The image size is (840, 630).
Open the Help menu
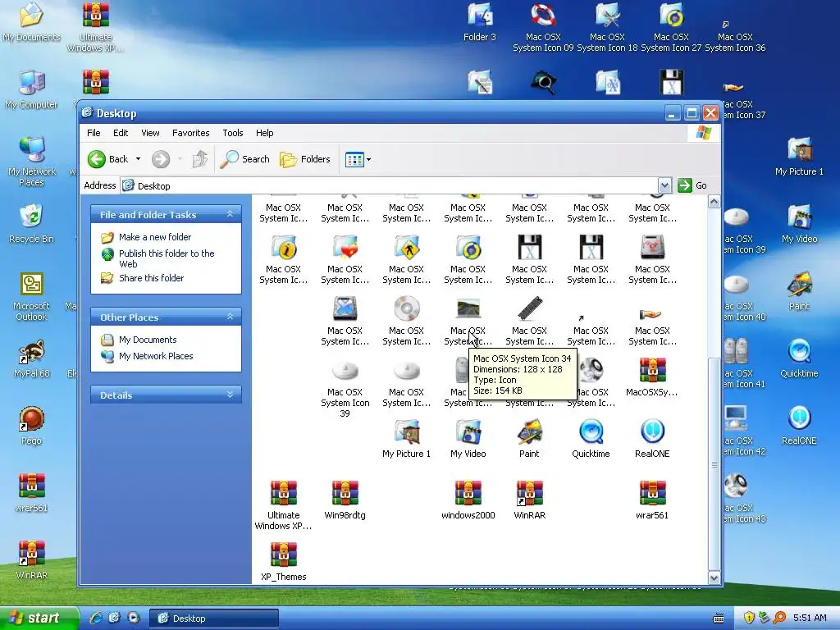point(265,133)
